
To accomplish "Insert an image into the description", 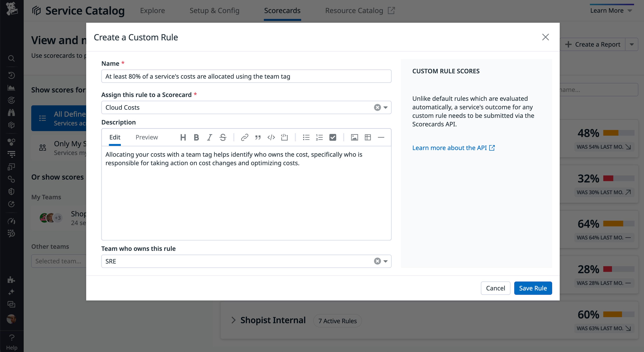I will [x=355, y=137].
